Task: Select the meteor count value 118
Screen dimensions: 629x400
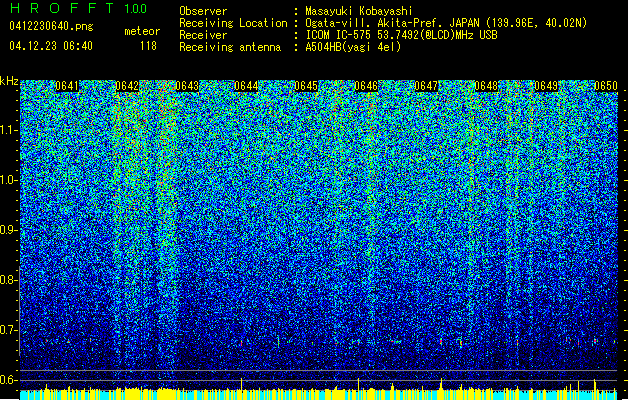Action: 148,46
